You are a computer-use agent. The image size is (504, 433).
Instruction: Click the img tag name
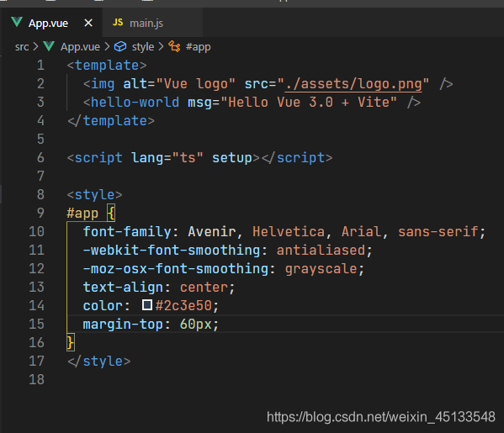point(103,84)
